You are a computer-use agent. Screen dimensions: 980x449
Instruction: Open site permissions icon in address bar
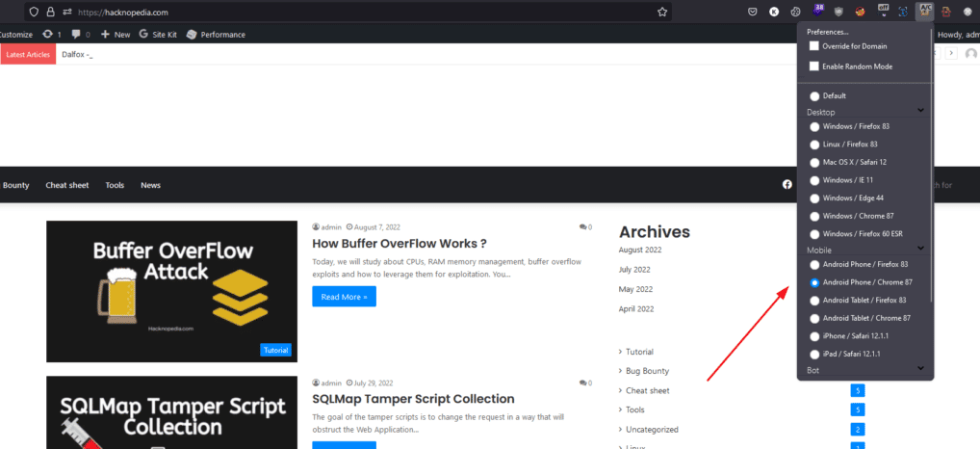[x=66, y=12]
